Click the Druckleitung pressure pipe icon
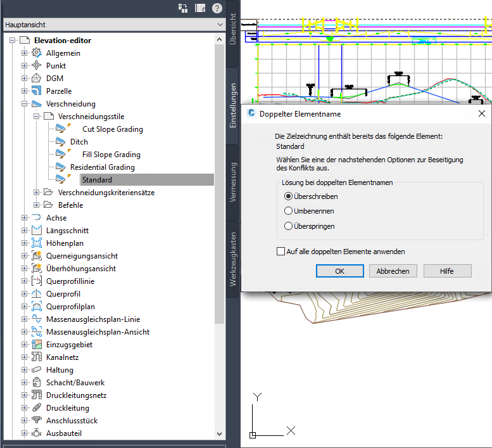 click(x=36, y=407)
